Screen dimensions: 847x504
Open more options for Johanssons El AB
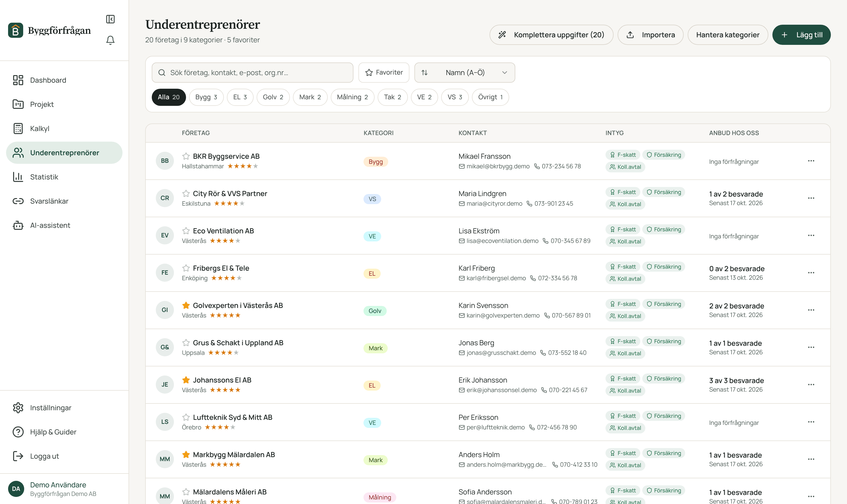(811, 385)
